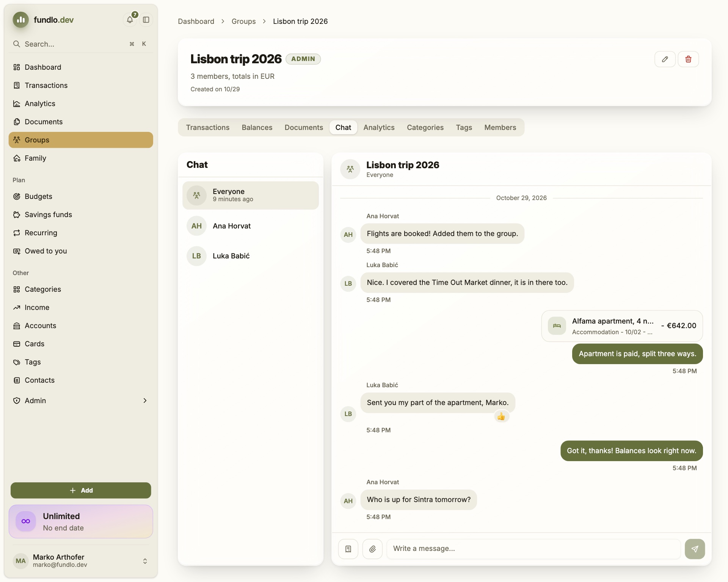Screen dimensions: 728x582
Task: Click the Dashboard breadcrumb link
Action: [196, 21]
